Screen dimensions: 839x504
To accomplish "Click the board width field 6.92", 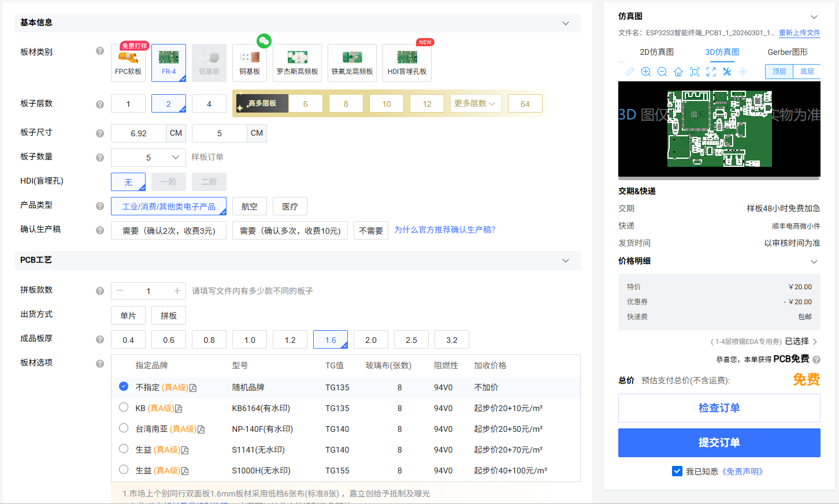I will coord(139,133).
